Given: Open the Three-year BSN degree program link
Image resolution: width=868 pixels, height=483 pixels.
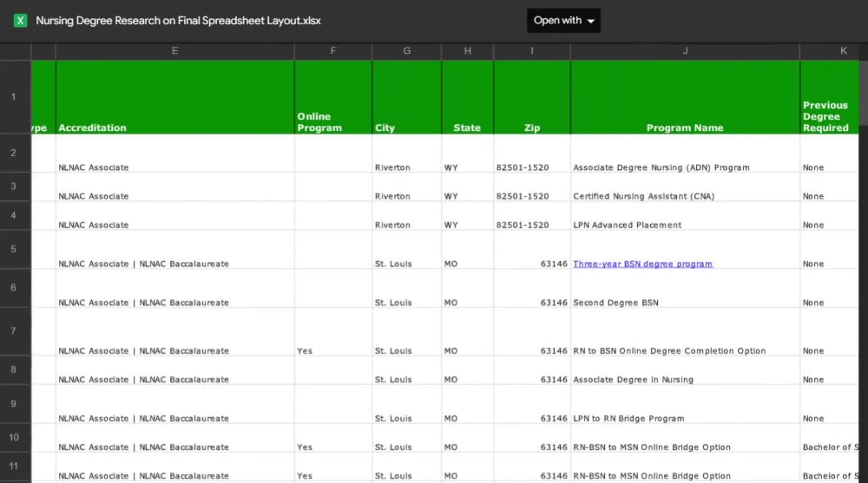Looking at the screenshot, I should [642, 264].
